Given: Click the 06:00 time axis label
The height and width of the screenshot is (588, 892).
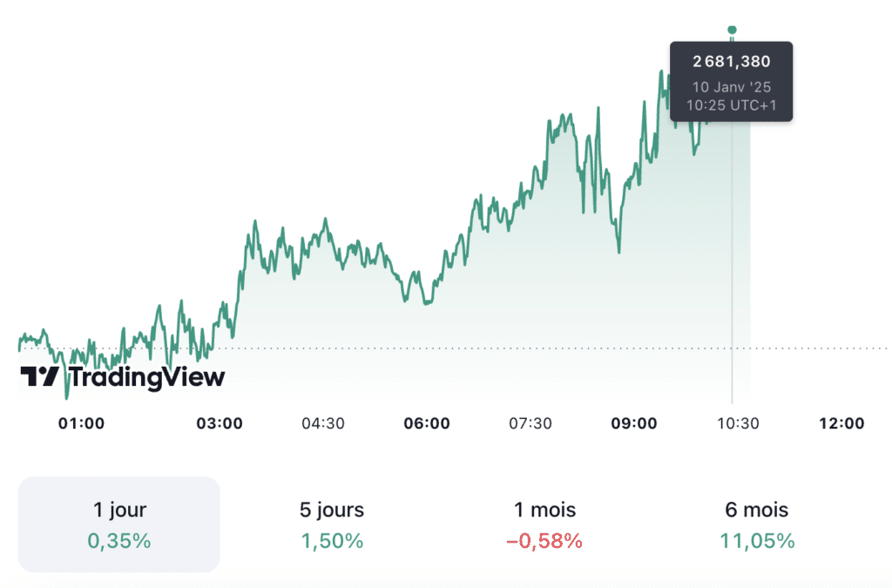Looking at the screenshot, I should point(427,424).
